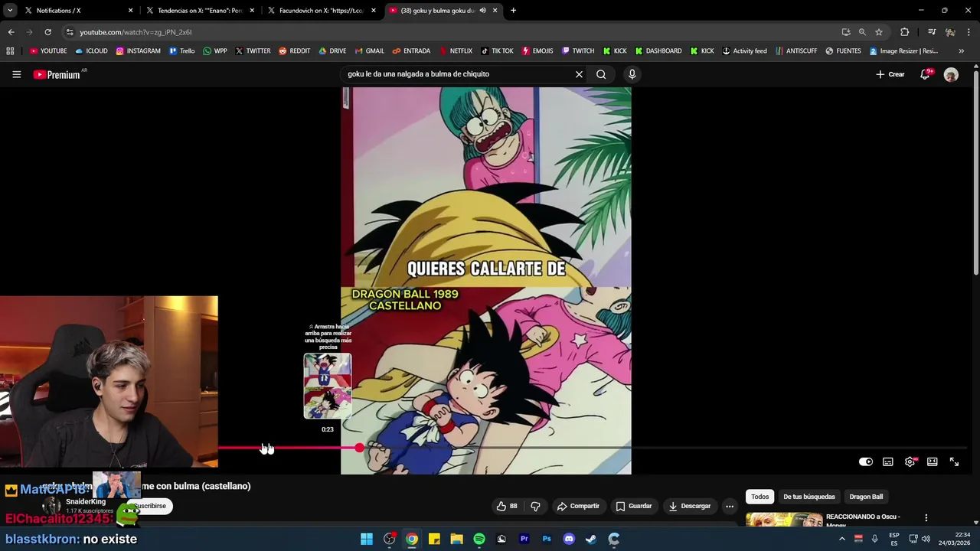980x551 pixels.
Task: Show hidden system tray icons chevron
Action: click(x=841, y=539)
